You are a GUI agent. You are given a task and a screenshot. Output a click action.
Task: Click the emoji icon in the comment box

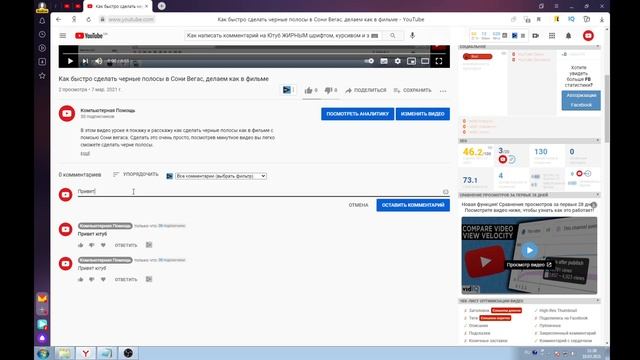[446, 191]
